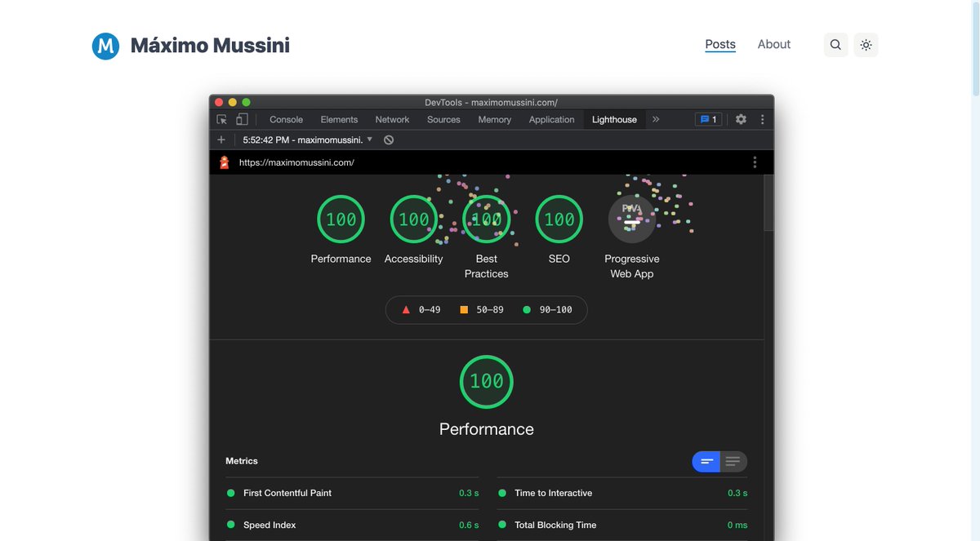980x541 pixels.
Task: Open DevTools three-dot menu
Action: pos(762,119)
